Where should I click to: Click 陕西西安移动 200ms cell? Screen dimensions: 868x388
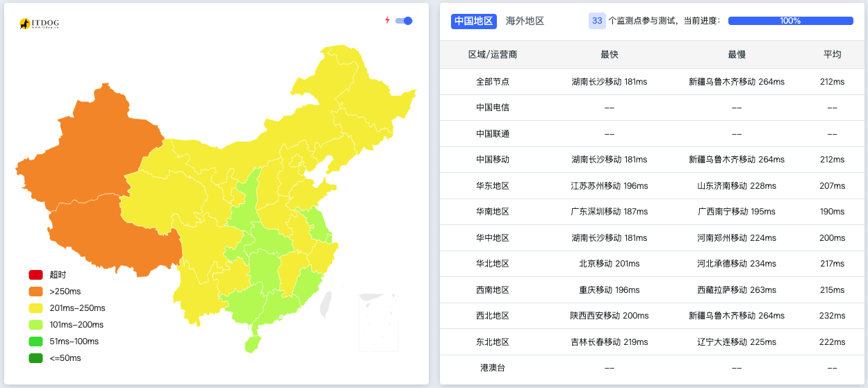click(x=609, y=316)
